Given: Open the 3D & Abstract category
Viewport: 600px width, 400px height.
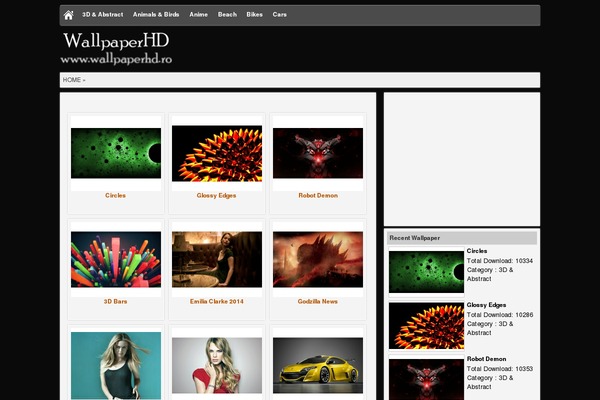Looking at the screenshot, I should click(x=103, y=15).
